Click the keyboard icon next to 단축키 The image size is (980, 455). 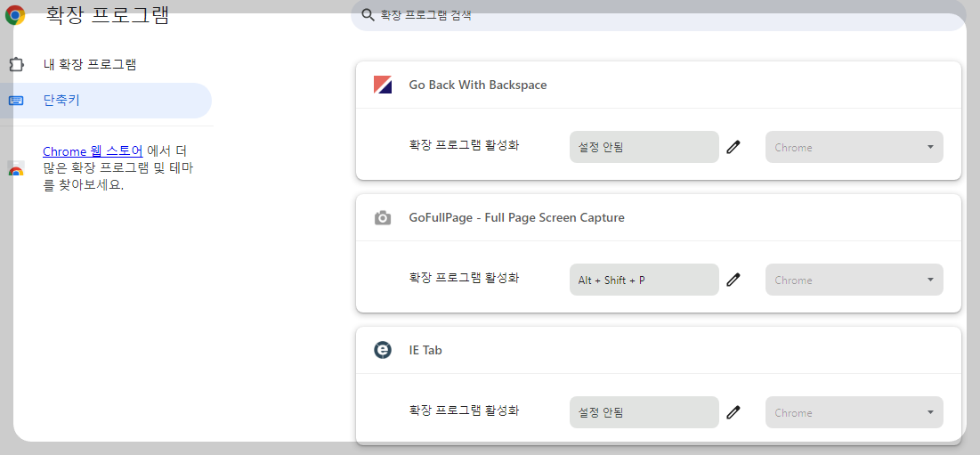click(x=16, y=101)
